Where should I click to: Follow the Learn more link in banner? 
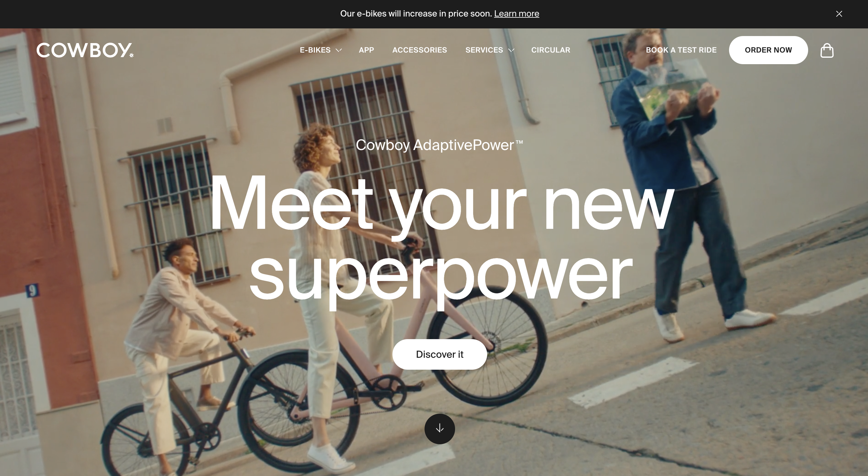516,14
